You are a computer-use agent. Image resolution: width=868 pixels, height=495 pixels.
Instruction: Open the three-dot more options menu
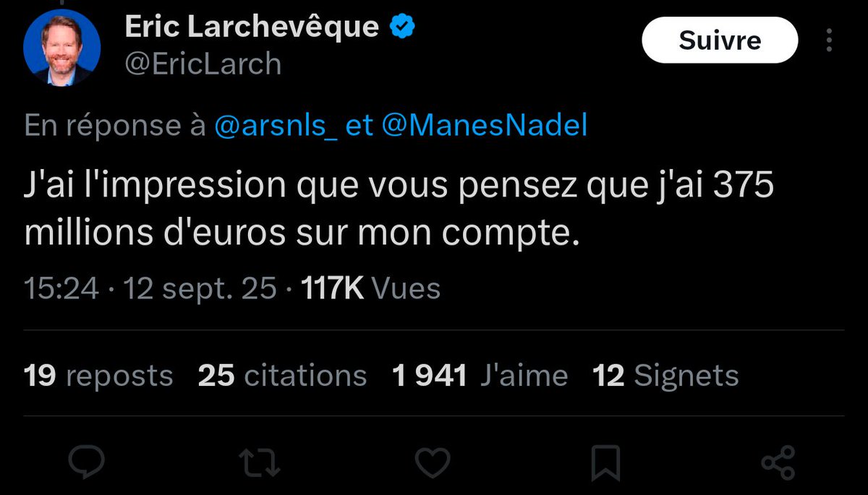[x=828, y=40]
